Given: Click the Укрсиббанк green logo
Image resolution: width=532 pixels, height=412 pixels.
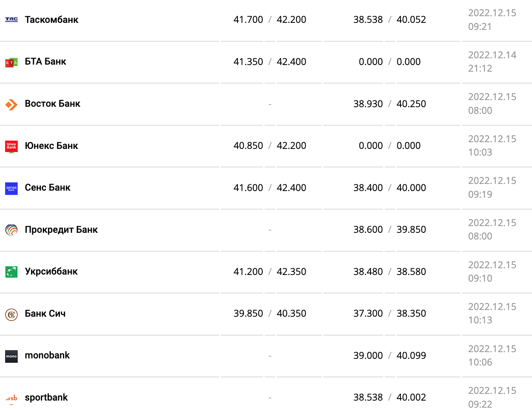Looking at the screenshot, I should 11,272.
